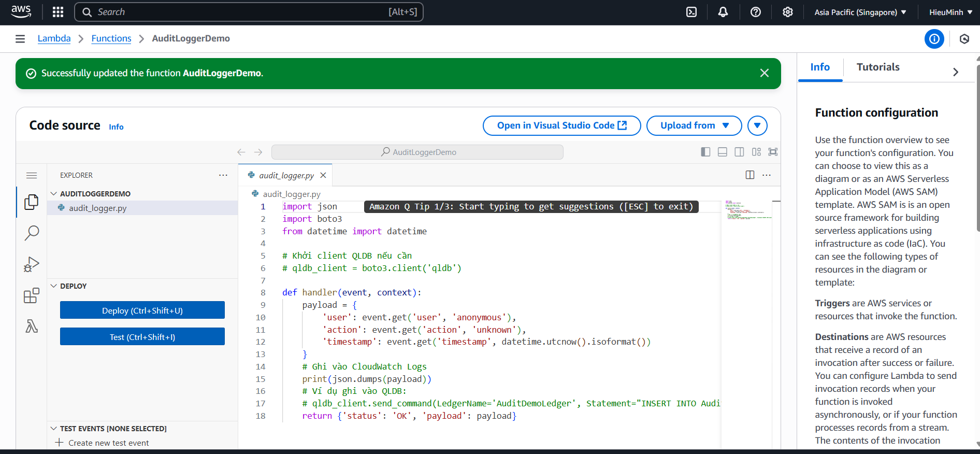This screenshot has height=454, width=980.
Task: Open the Lambda icon in activity bar
Action: (32, 326)
